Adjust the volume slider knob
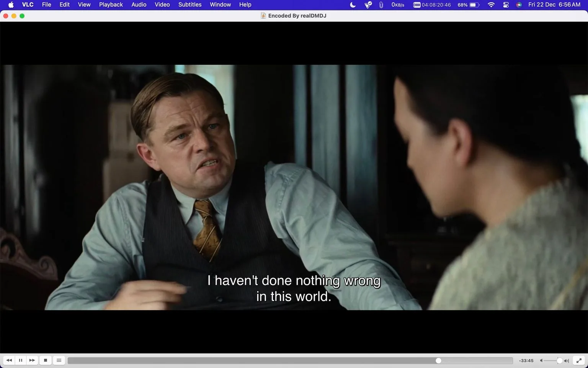Viewport: 588px width, 368px height. pos(560,361)
